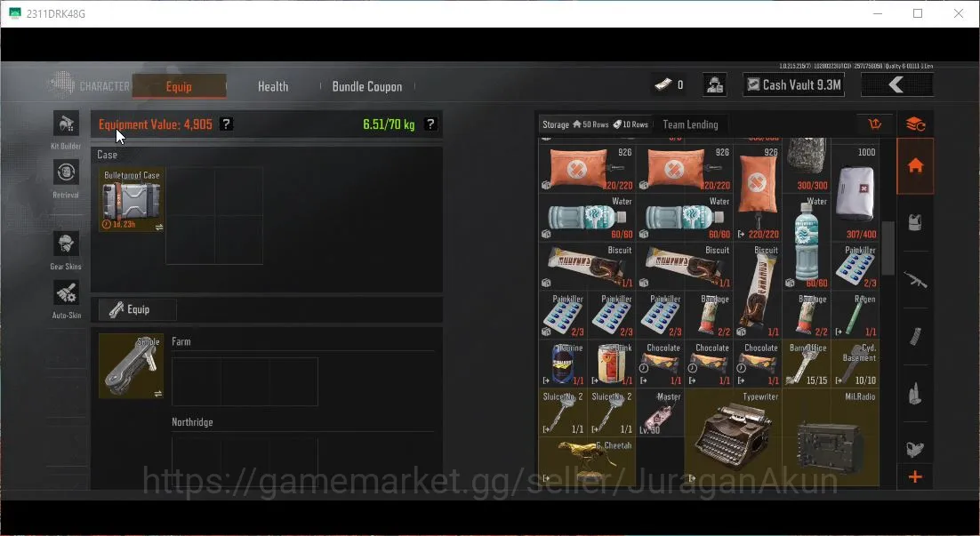Select the Simple key holder
Screen dimensions: 980x536
(x=132, y=366)
